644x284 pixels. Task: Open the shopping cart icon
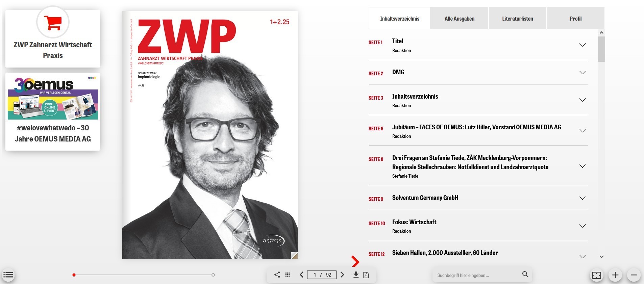[53, 22]
